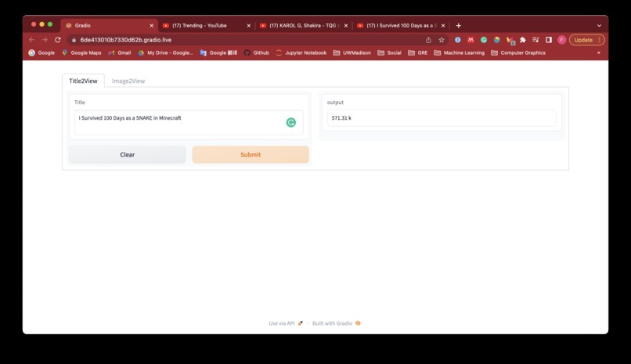Open the Gmail bookmark

(x=120, y=52)
